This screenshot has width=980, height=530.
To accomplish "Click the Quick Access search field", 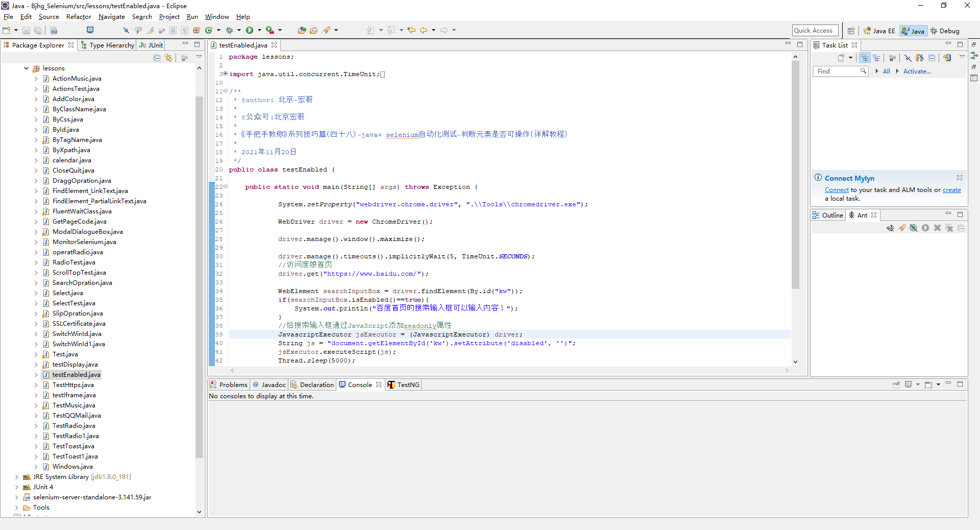I will pos(815,31).
